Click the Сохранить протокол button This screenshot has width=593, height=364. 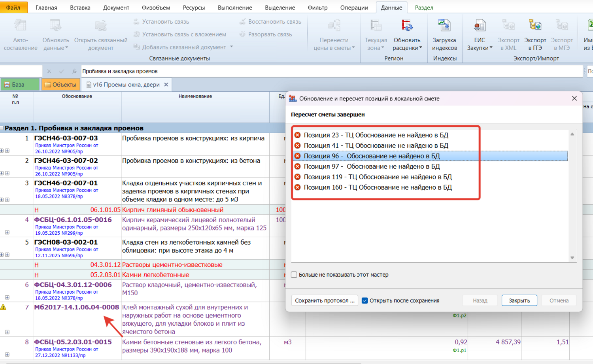[325, 301]
